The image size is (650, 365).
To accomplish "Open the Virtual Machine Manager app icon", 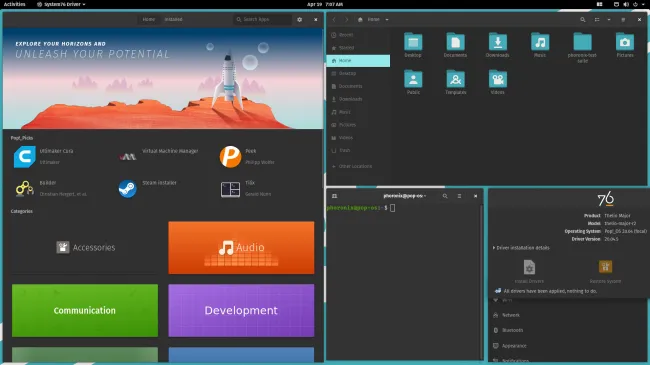I will pos(128,156).
